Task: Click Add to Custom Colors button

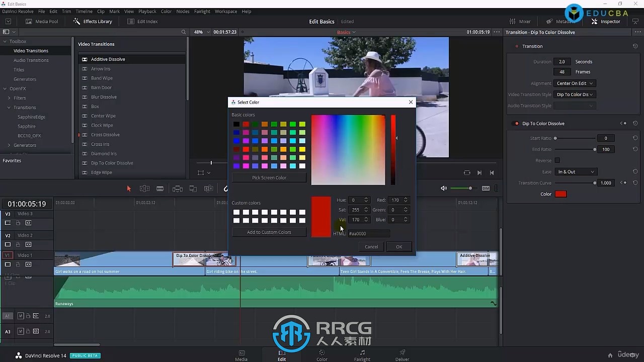Action: (269, 232)
